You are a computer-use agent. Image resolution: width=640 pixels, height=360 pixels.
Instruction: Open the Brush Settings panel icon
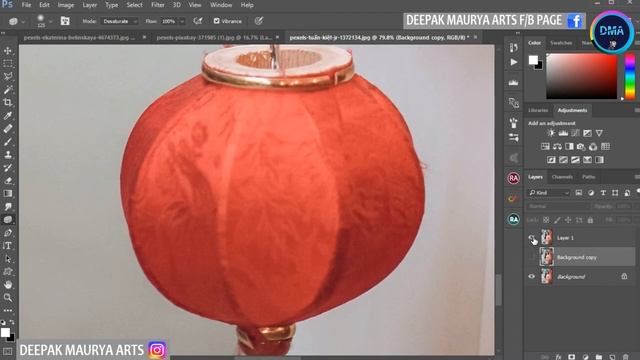pyautogui.click(x=65, y=21)
